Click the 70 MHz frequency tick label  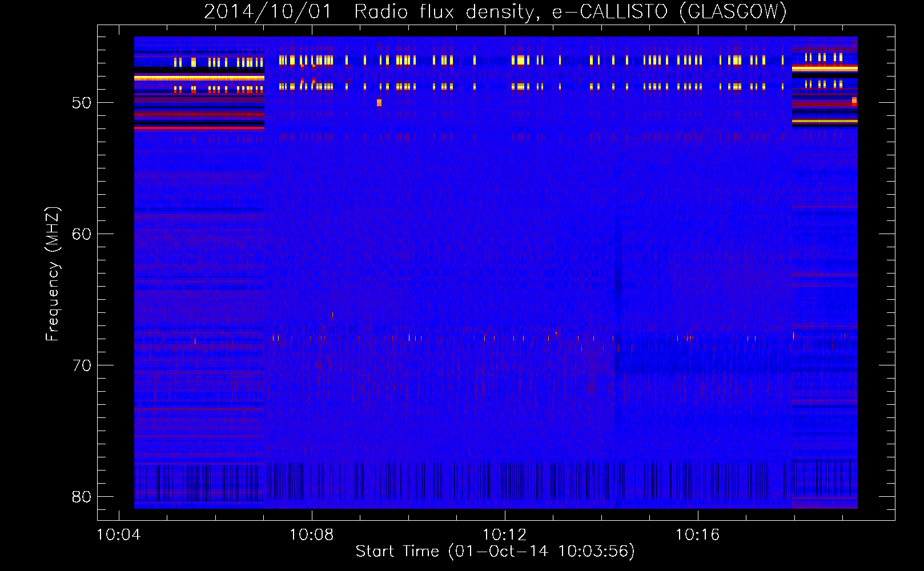[81, 365]
